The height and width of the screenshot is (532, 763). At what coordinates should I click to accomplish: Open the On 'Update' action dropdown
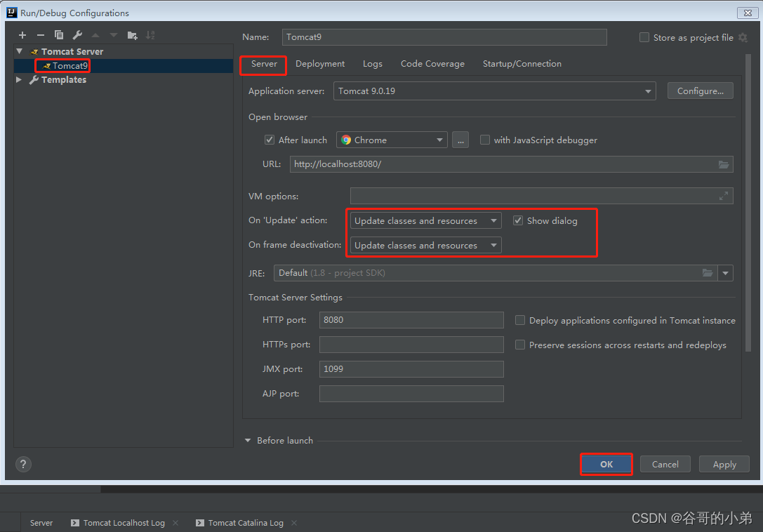coord(426,221)
